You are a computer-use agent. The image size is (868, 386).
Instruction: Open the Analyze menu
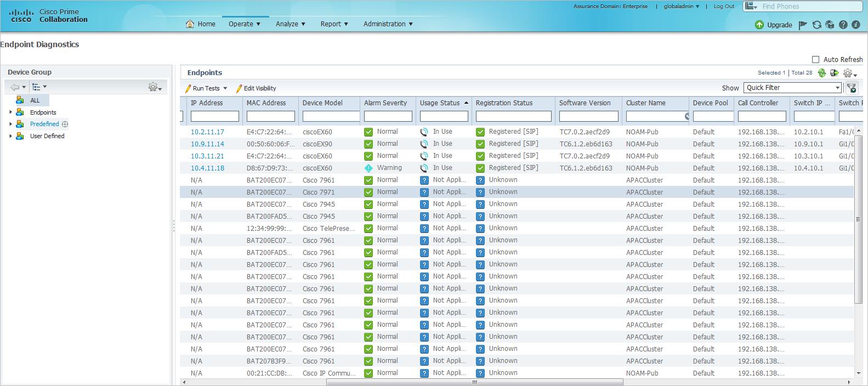291,24
